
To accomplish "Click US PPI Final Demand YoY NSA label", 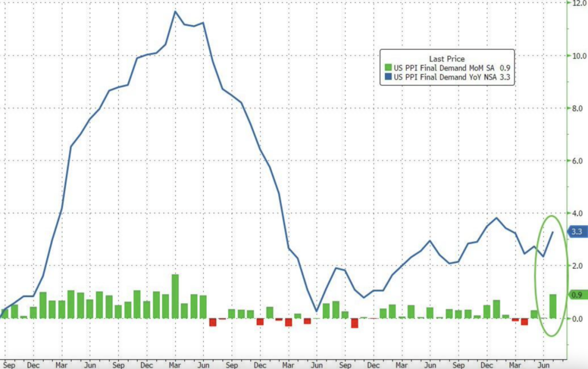I will click(x=445, y=77).
